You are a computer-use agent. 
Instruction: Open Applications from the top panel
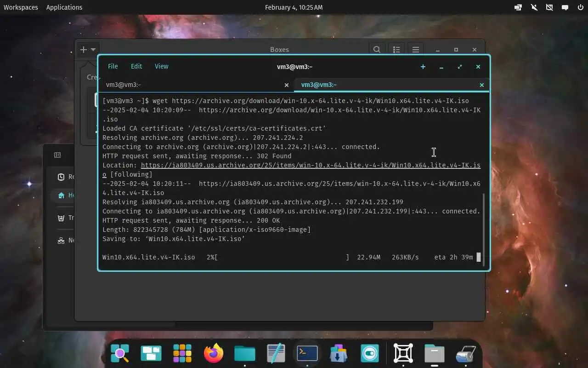(x=64, y=7)
